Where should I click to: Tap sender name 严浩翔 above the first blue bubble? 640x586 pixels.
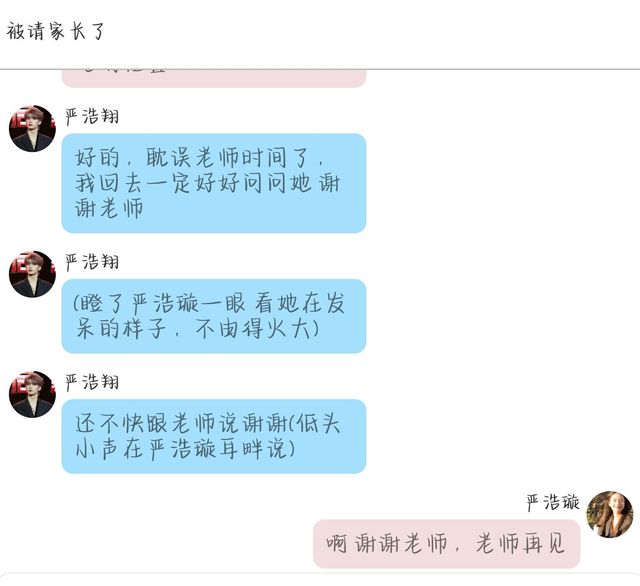point(92,116)
